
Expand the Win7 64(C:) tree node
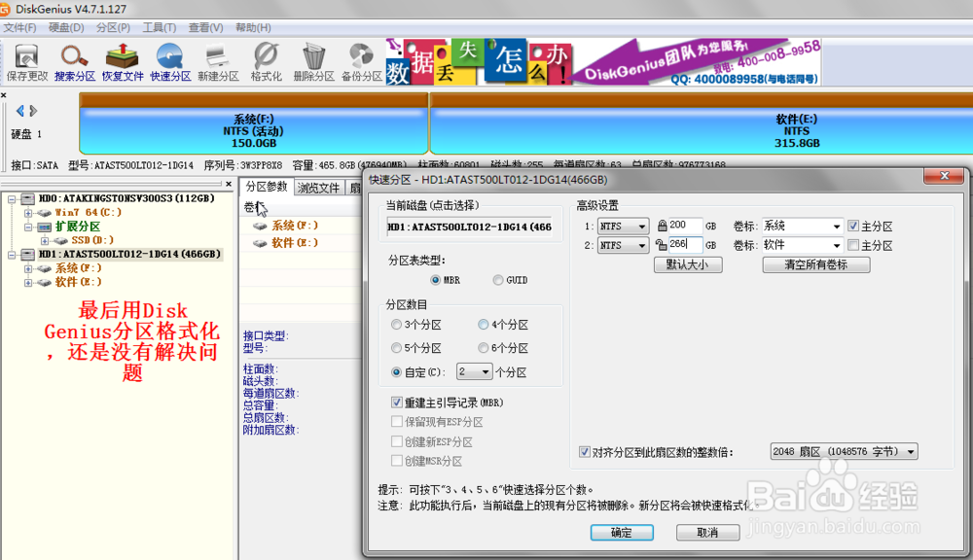[28, 213]
